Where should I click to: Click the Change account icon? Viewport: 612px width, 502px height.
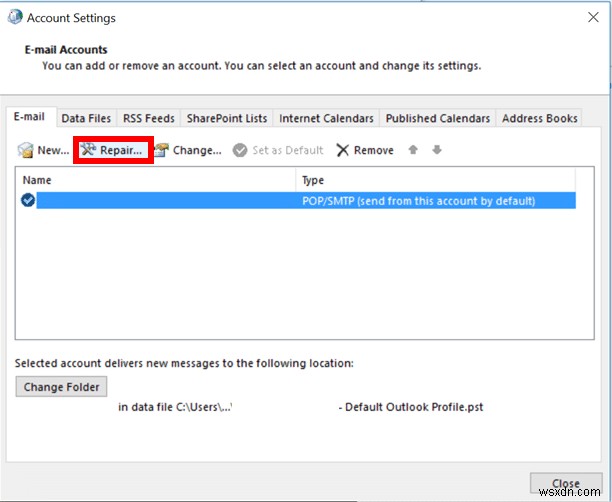coord(161,150)
